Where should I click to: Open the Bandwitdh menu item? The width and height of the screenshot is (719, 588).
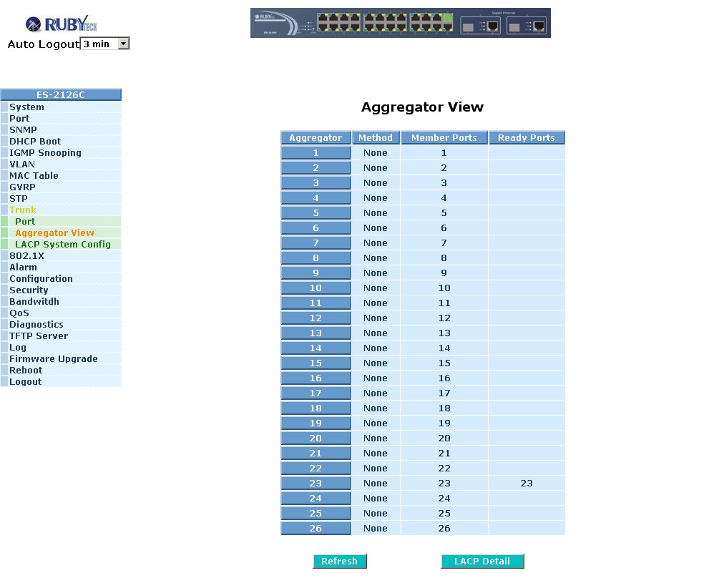(x=34, y=302)
